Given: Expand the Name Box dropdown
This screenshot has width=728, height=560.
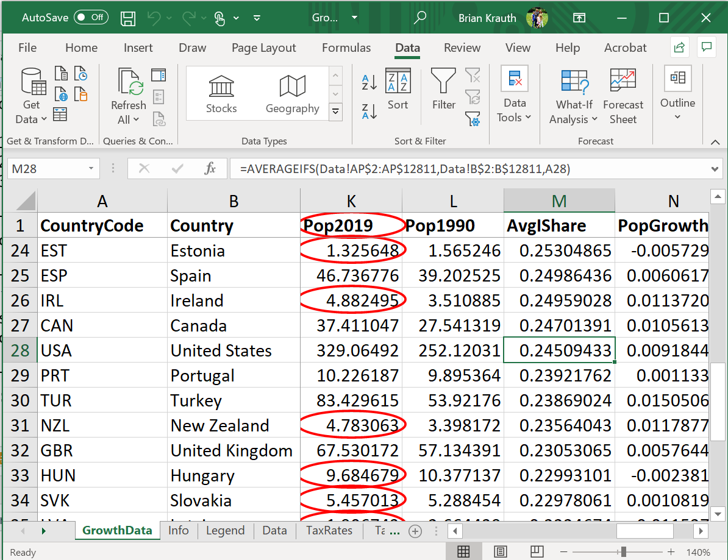Looking at the screenshot, I should 91,169.
